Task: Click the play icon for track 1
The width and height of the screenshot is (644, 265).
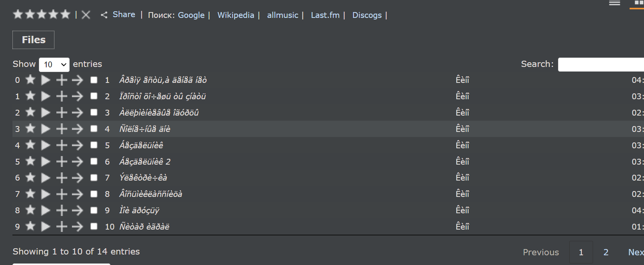Action: 45,80
